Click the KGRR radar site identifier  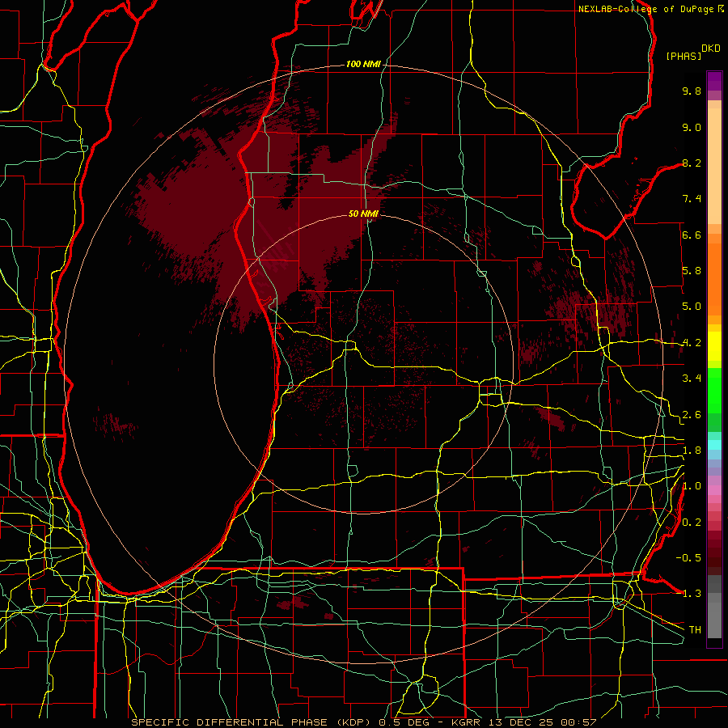click(467, 722)
